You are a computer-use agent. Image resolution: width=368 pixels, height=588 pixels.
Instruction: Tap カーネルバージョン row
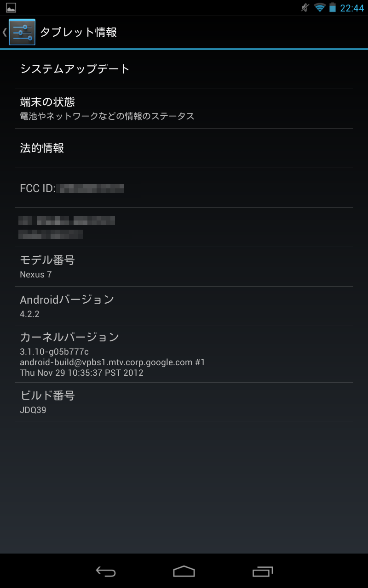pos(184,354)
